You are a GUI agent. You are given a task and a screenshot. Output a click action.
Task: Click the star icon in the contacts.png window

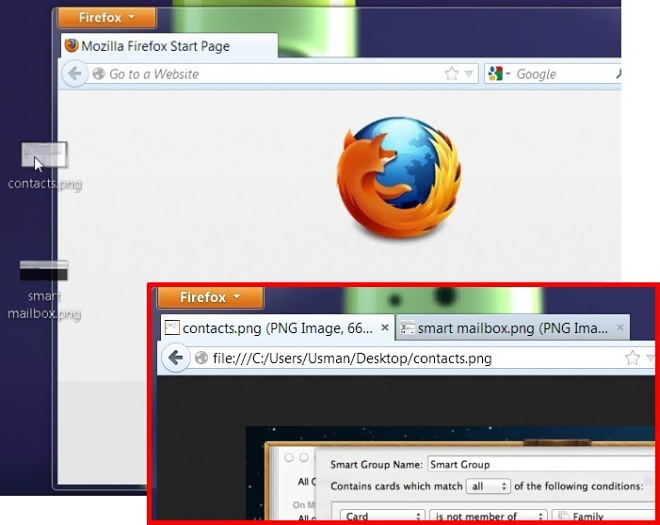click(x=632, y=358)
